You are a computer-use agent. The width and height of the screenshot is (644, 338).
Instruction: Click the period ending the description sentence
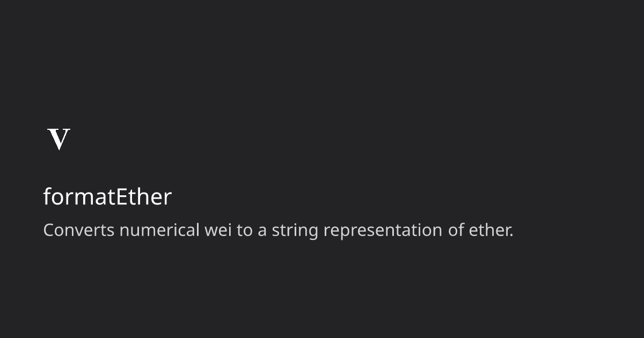(x=512, y=235)
